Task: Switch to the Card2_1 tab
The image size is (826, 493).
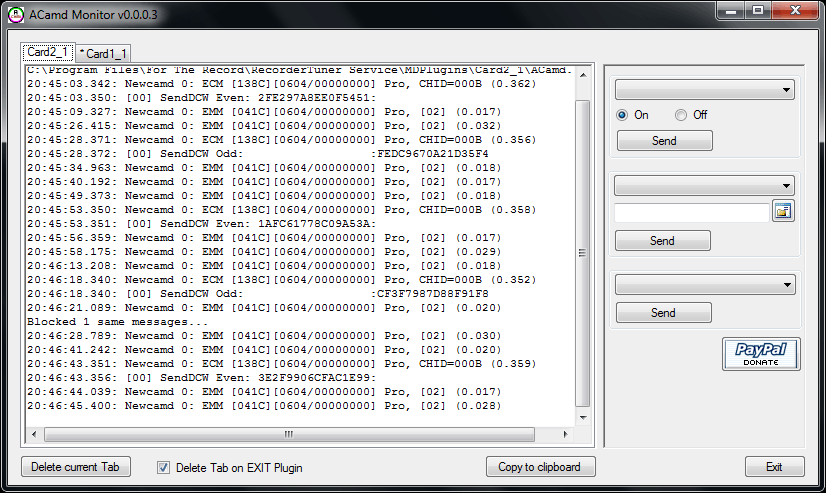Action: click(x=47, y=52)
